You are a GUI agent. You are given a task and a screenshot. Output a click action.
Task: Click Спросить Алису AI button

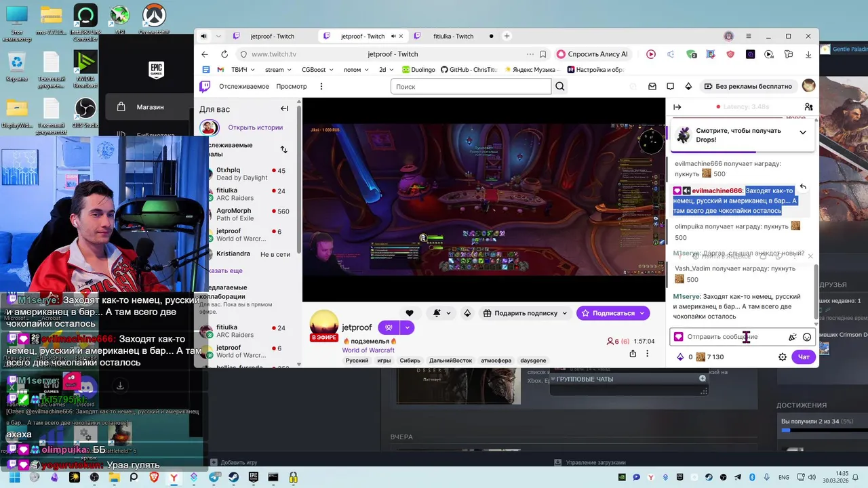[x=593, y=54]
